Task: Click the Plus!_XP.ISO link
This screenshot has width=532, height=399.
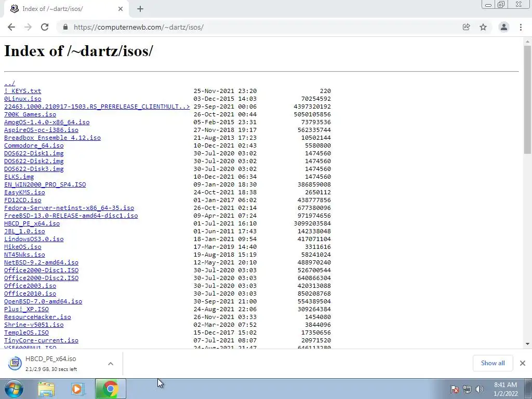Action: (x=26, y=310)
